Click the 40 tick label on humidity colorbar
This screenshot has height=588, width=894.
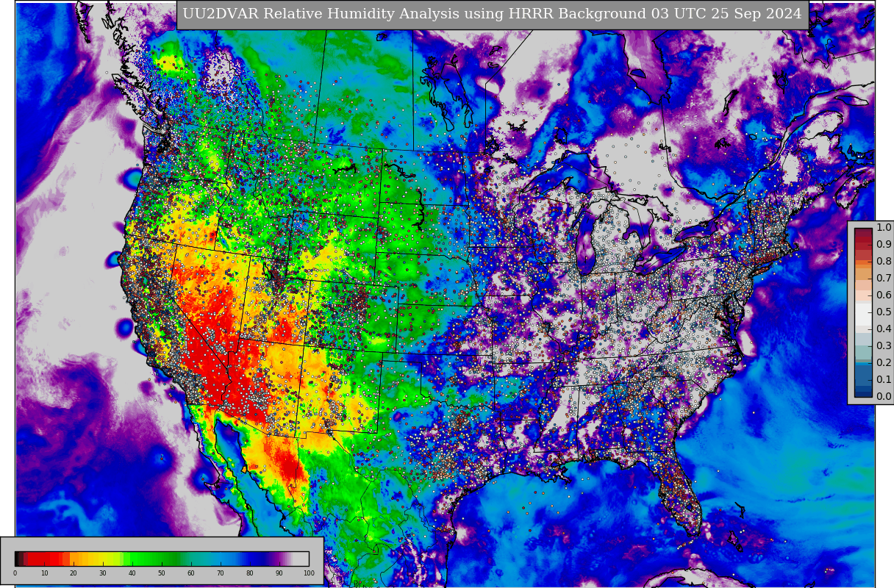point(132,573)
